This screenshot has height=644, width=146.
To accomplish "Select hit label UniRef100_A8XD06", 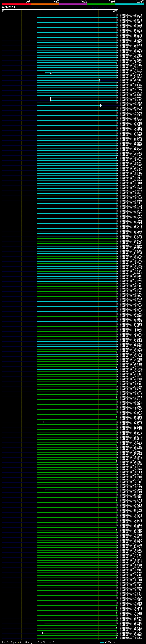I will (x=131, y=163).
